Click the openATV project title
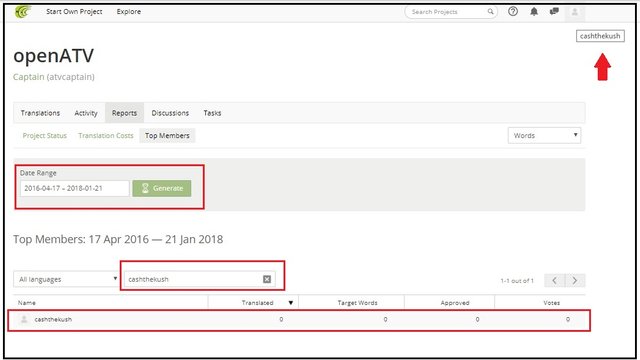Image resolution: width=640 pixels, height=360 pixels. click(53, 56)
